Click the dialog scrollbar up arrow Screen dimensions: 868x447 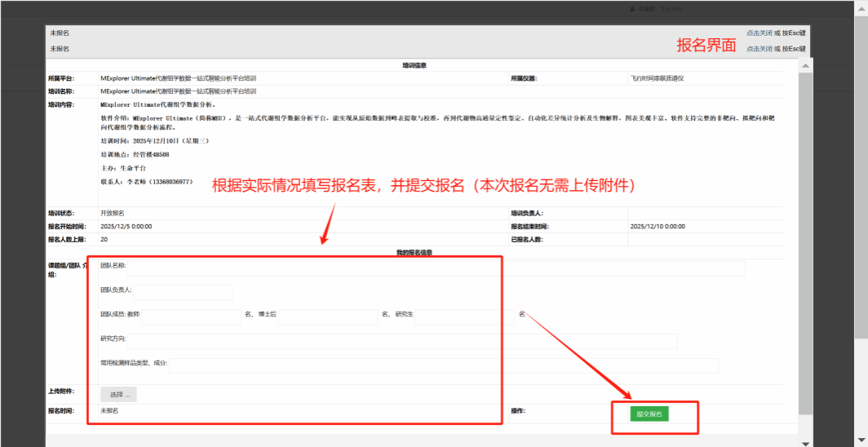pos(806,65)
